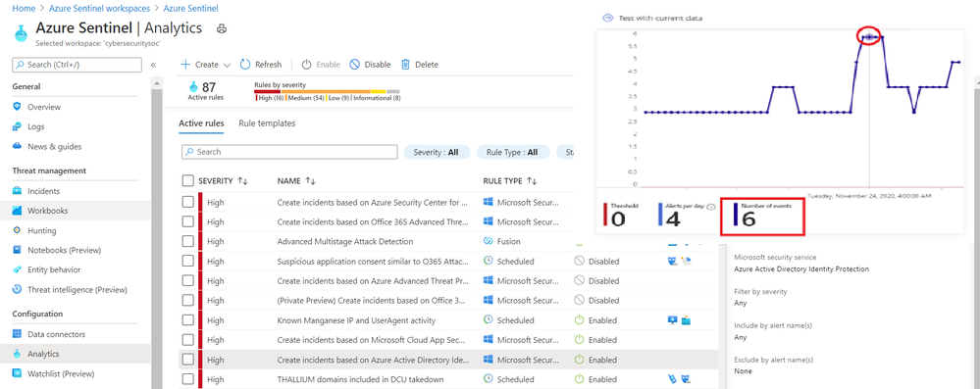The image size is (980, 389).
Task: Click the print icon beside Analytics title
Action: tap(222, 28)
